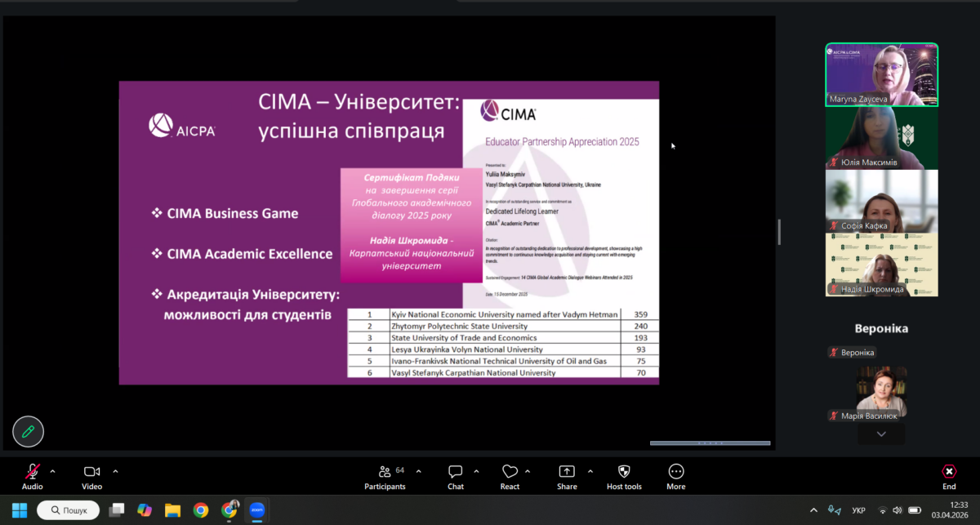Select Надія Шкромида video tile
The height and width of the screenshot is (525, 980).
pyautogui.click(x=881, y=265)
